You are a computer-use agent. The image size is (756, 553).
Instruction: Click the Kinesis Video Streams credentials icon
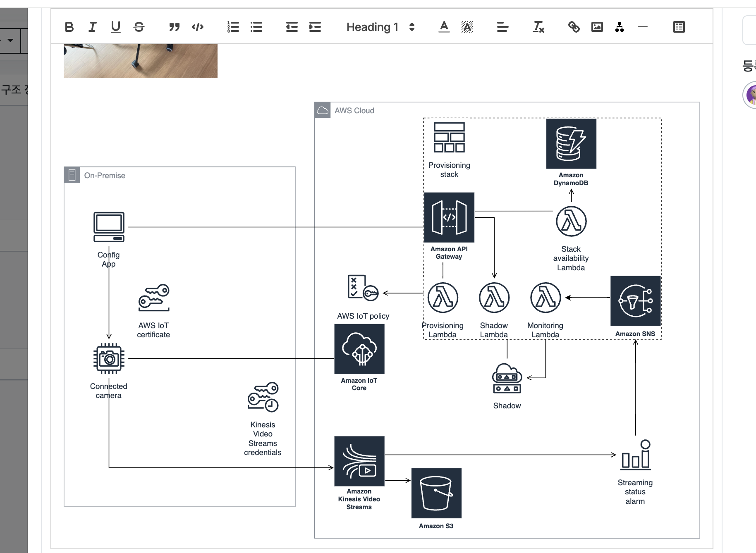(263, 397)
